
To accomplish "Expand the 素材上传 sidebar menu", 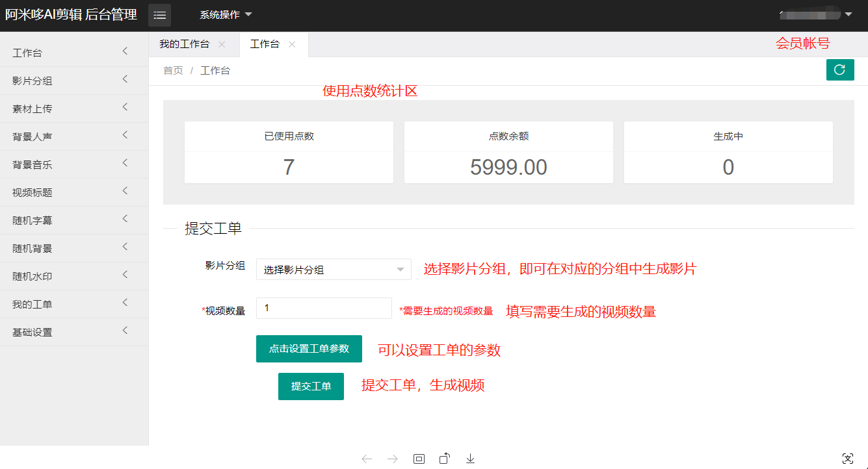I will coord(74,108).
